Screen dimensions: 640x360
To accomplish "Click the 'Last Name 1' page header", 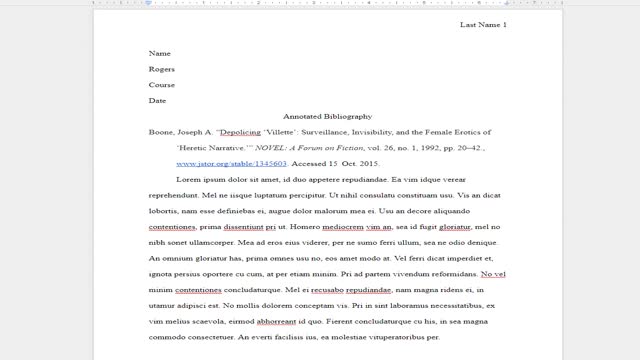I will coord(483,24).
